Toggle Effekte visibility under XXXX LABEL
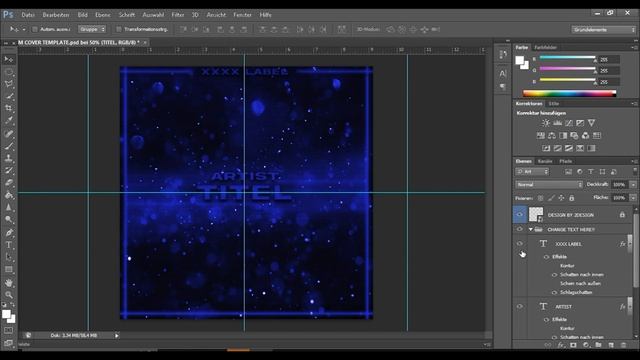The image size is (640, 360). pos(547,257)
